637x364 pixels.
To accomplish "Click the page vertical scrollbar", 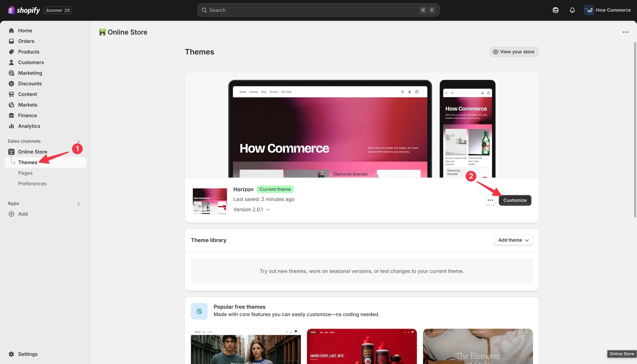I will pos(635,130).
